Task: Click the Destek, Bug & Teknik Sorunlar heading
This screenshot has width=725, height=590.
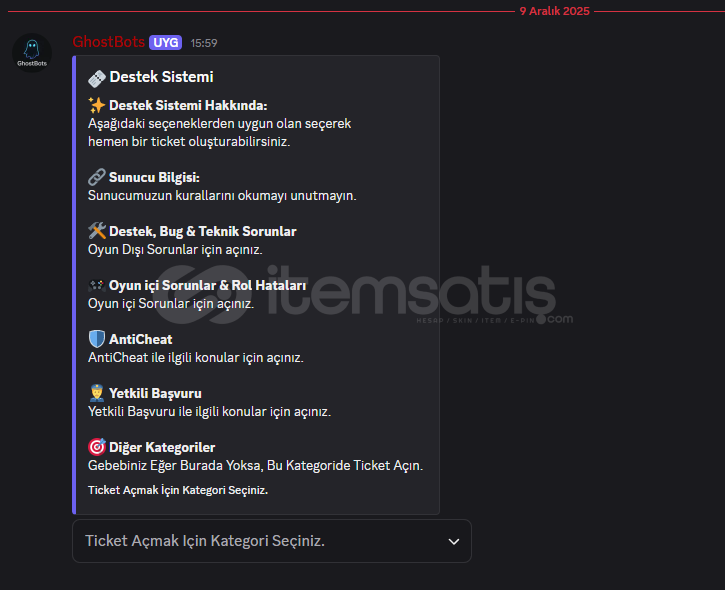Action: (203, 231)
